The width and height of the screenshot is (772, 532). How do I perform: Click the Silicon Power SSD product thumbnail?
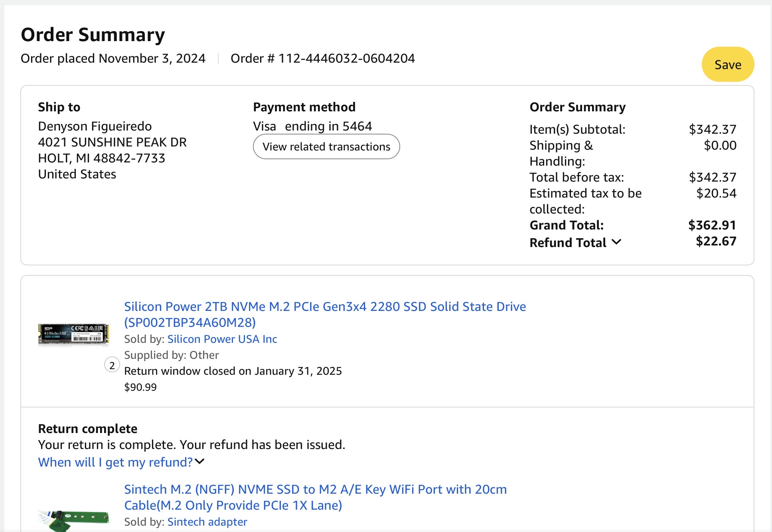(x=73, y=334)
